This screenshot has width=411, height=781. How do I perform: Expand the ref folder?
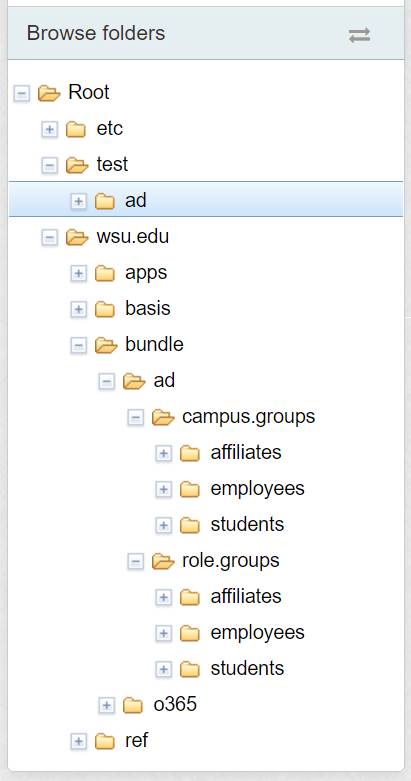pyautogui.click(x=78, y=741)
